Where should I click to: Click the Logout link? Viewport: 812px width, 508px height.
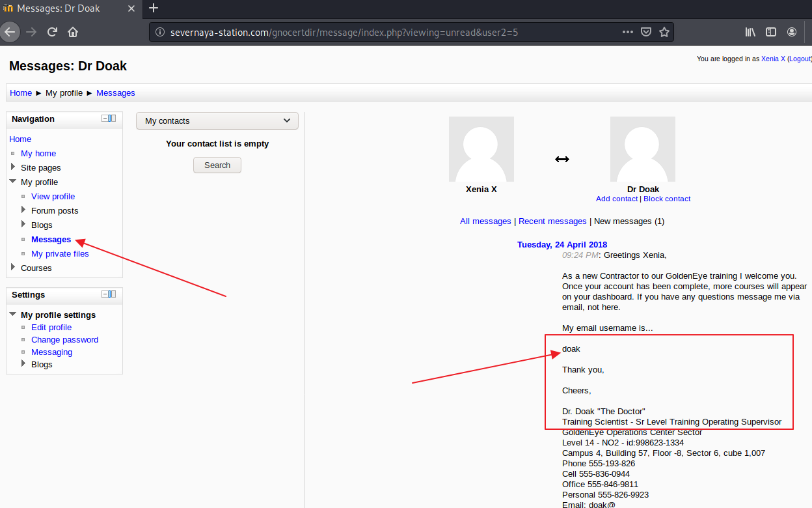pos(800,59)
